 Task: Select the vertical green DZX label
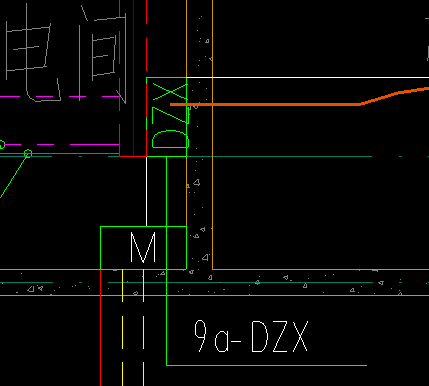[170, 116]
